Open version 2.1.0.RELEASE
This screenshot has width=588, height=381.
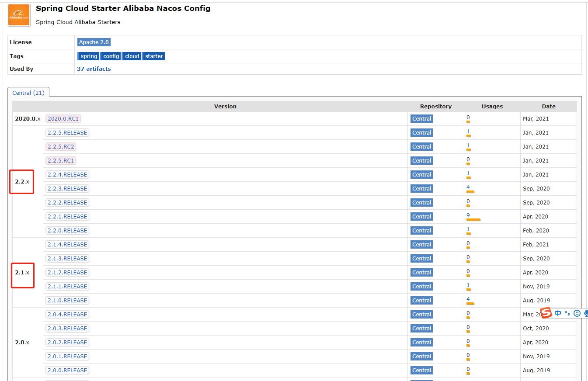(67, 301)
